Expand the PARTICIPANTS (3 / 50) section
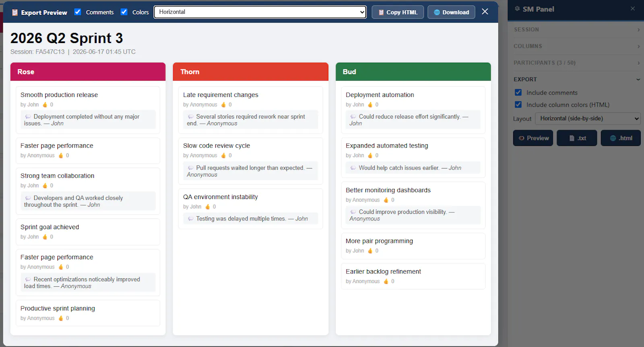Image resolution: width=644 pixels, height=347 pixels. (x=576, y=63)
